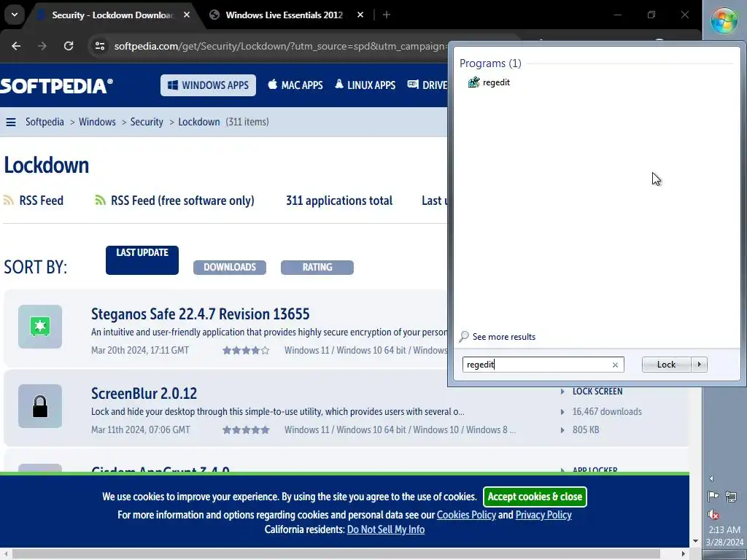Click ScreenBlur padlock icon thumbnail
This screenshot has height=560, width=747.
coord(40,406)
